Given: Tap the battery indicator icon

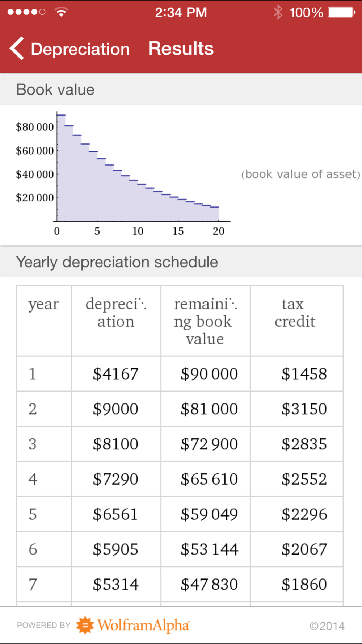Looking at the screenshot, I should (x=342, y=12).
